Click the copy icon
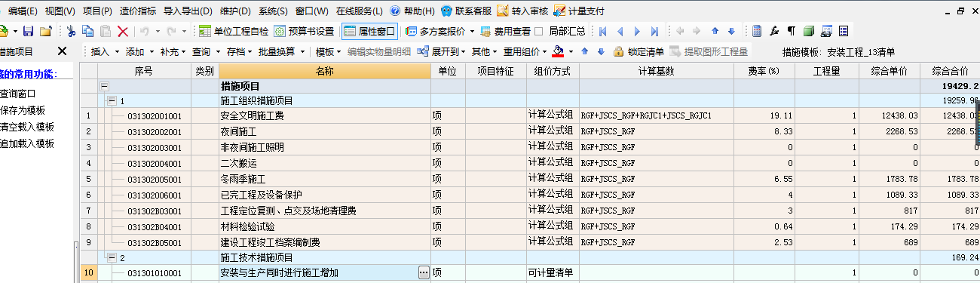The image size is (980, 283). tap(87, 31)
